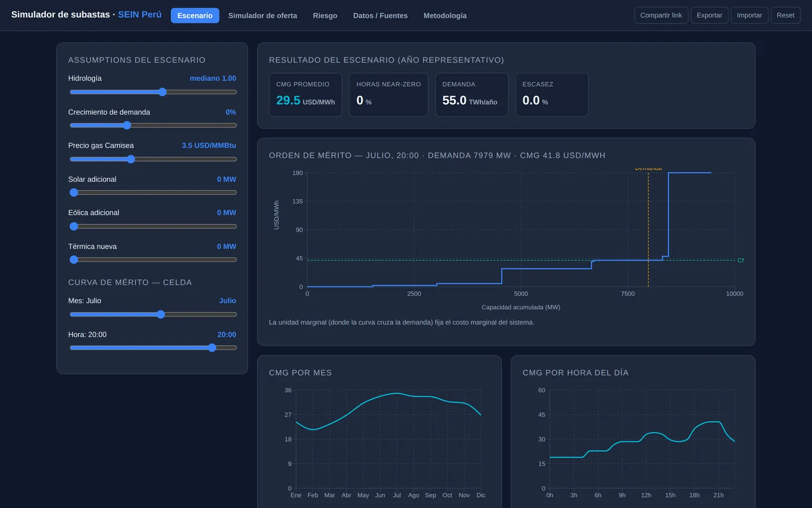Click the 'Hora: 20:00' label
The image size is (812, 508).
tap(87, 335)
